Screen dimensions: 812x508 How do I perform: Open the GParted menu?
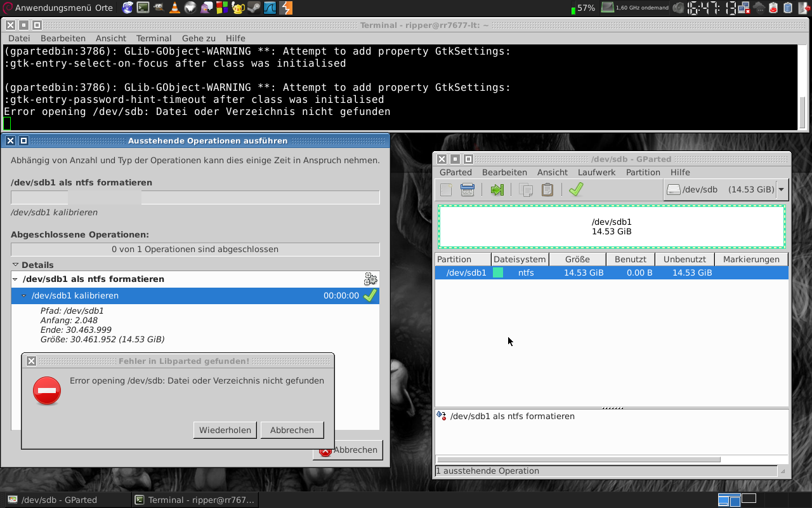[455, 172]
